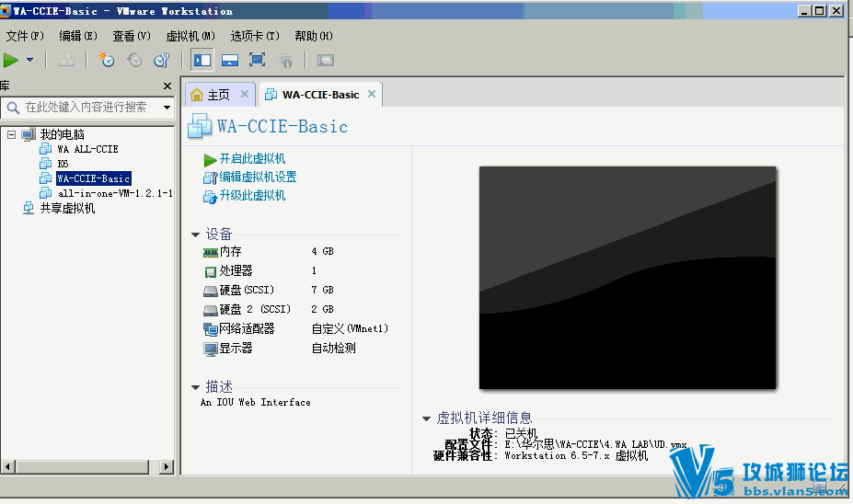The height and width of the screenshot is (504, 853).
Task: Click library scrollbar right arrow
Action: (167, 466)
